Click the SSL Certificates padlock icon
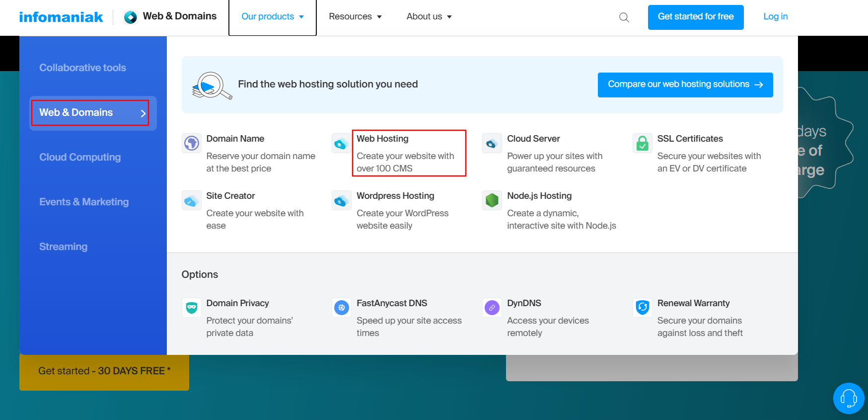The height and width of the screenshot is (420, 868). pyautogui.click(x=643, y=143)
